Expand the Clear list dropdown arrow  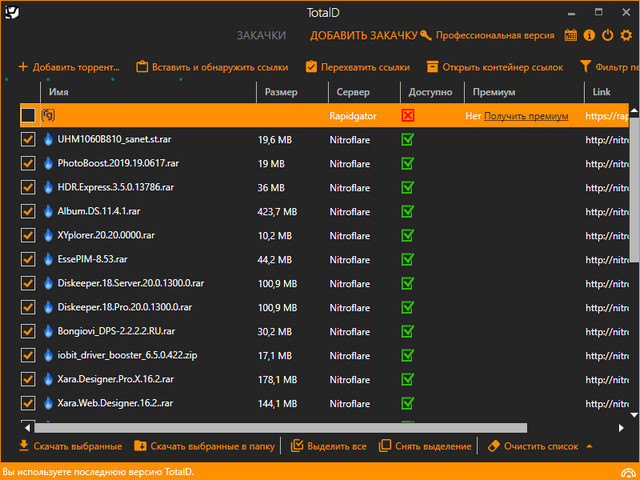click(x=589, y=446)
